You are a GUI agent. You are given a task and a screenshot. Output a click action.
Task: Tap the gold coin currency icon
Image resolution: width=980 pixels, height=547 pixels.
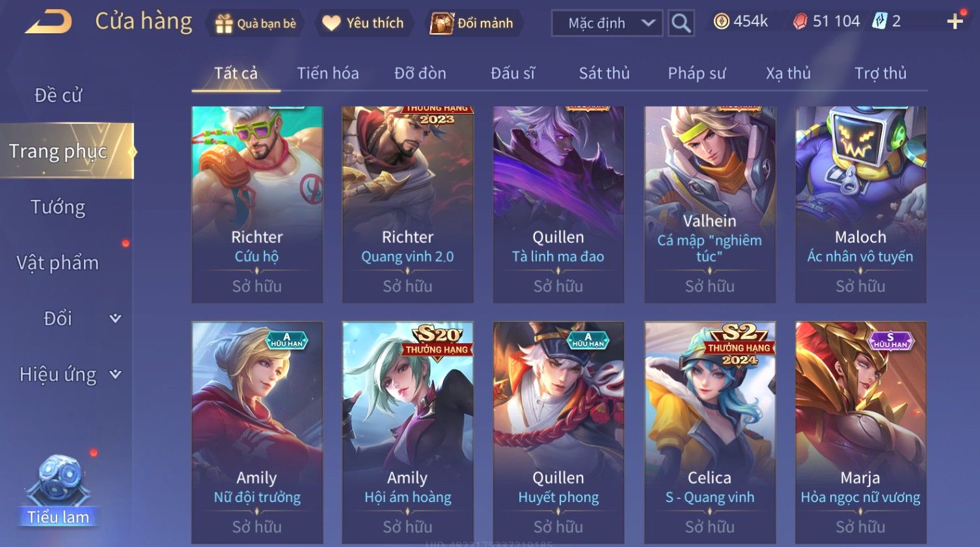tap(721, 21)
